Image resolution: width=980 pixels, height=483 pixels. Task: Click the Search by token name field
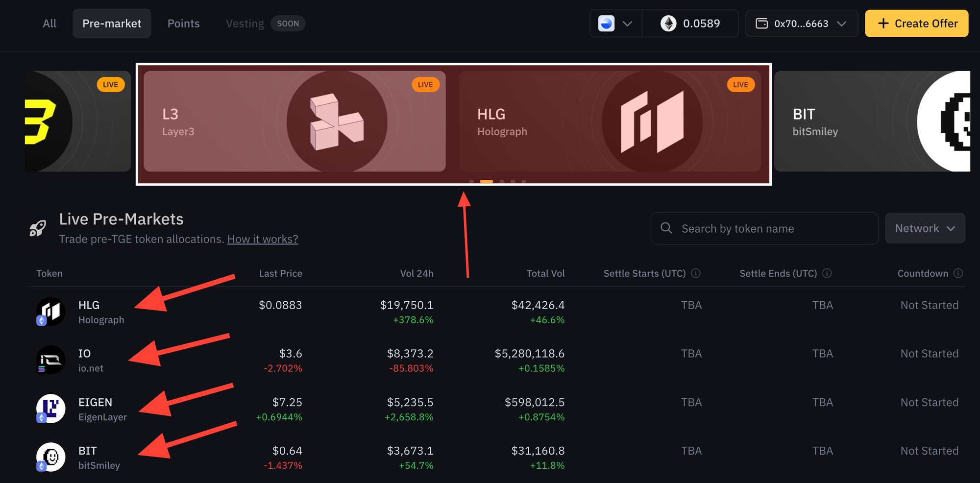[764, 228]
